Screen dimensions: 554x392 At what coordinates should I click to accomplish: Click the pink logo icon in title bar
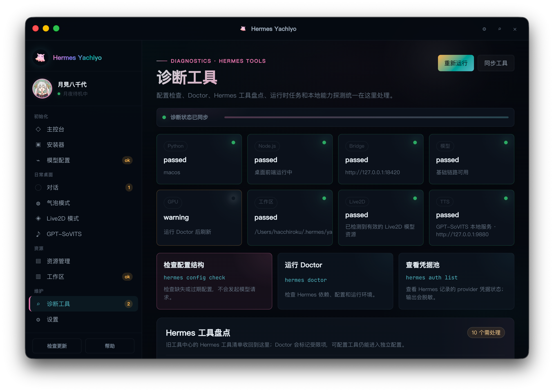click(243, 29)
